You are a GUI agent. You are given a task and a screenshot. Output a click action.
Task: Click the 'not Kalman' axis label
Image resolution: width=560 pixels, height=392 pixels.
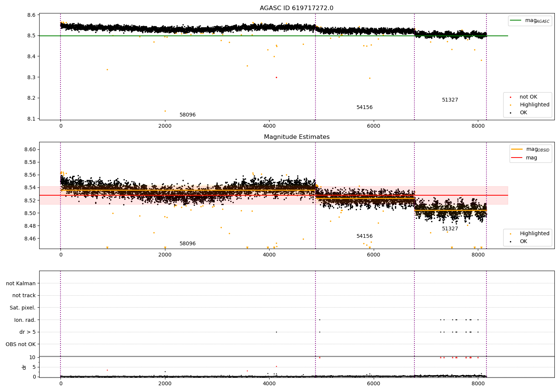21,283
